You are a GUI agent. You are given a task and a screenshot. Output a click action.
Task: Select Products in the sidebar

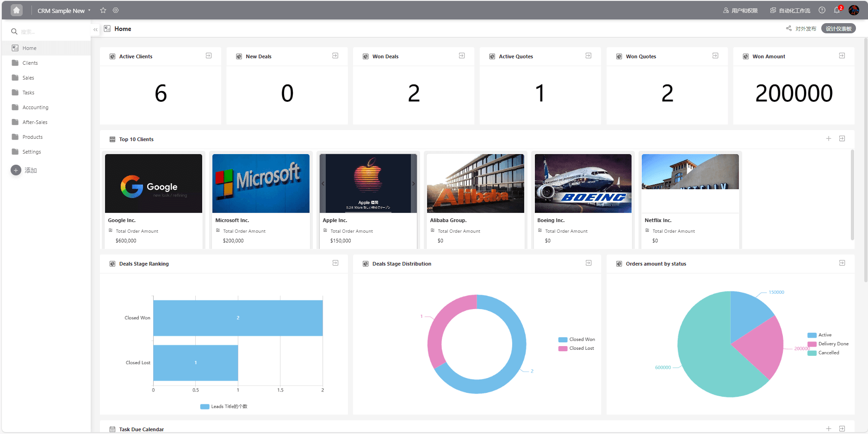click(32, 137)
